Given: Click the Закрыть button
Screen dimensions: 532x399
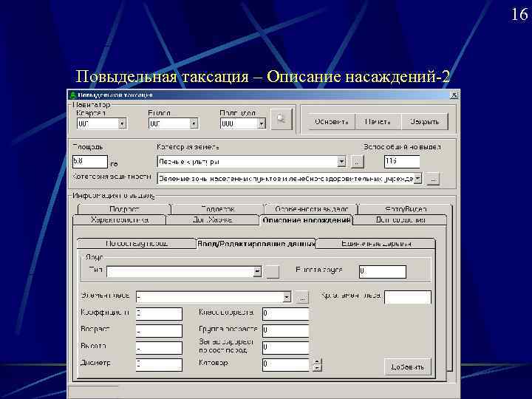Looking at the screenshot, I should point(424,121).
